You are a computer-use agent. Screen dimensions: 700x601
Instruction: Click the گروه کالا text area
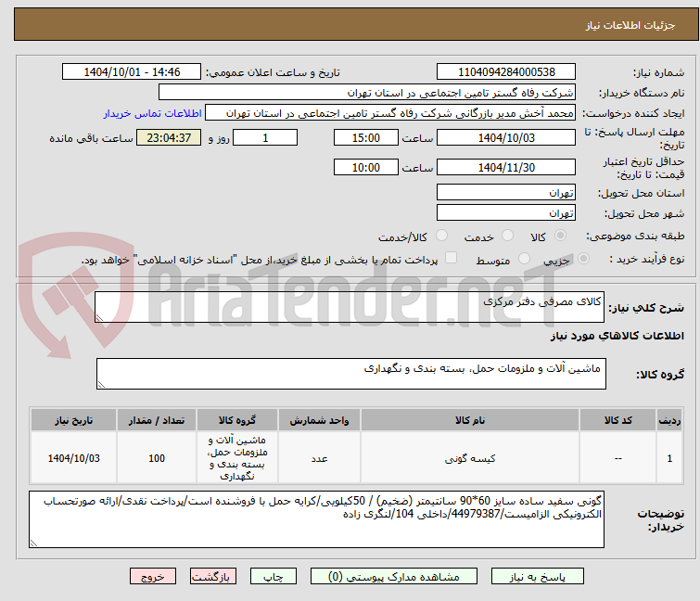click(351, 374)
